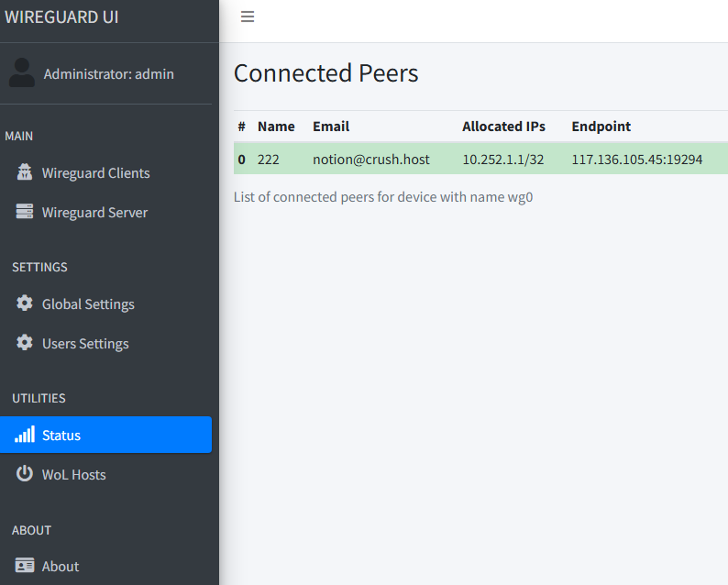728x585 pixels.
Task: Click the About ID card icon
Action: coord(25,566)
